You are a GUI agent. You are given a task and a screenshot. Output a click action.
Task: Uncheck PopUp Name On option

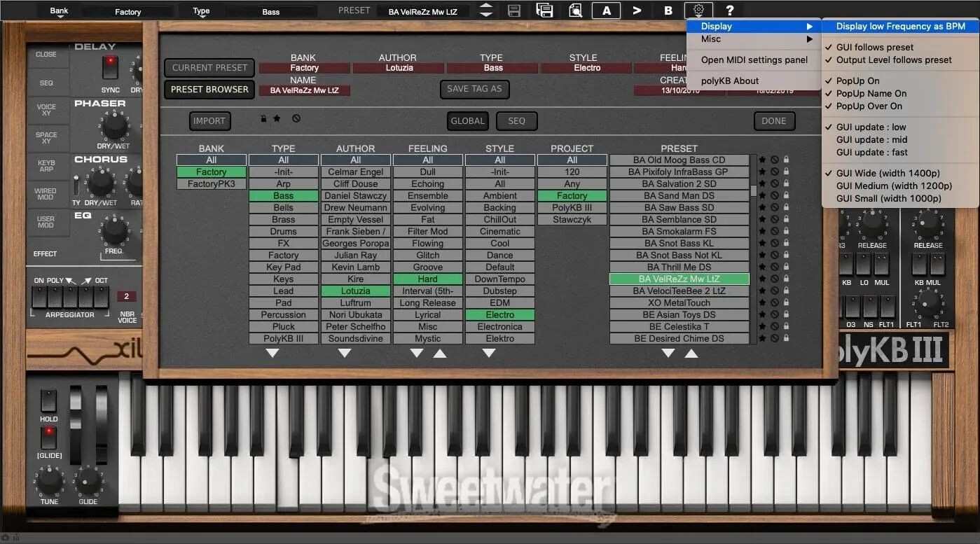(871, 93)
